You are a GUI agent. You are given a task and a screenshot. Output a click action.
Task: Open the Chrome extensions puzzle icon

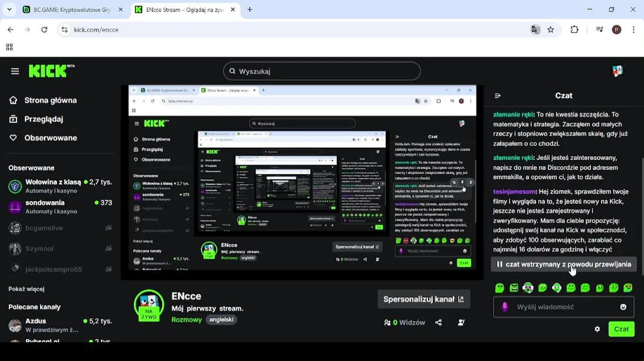click(575, 30)
